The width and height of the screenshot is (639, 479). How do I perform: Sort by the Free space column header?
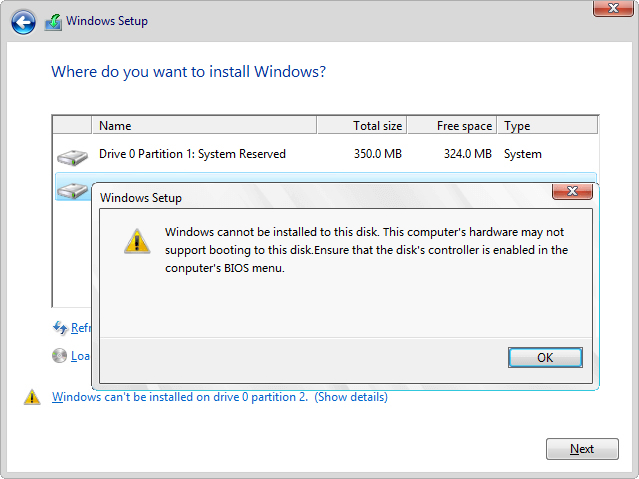[x=452, y=125]
